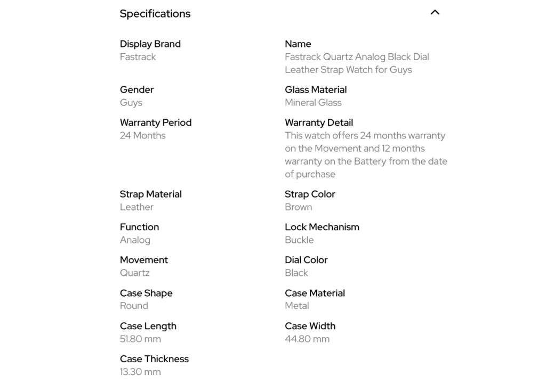Click the Specifications heading
This screenshot has height=392, width=546.
click(x=155, y=14)
